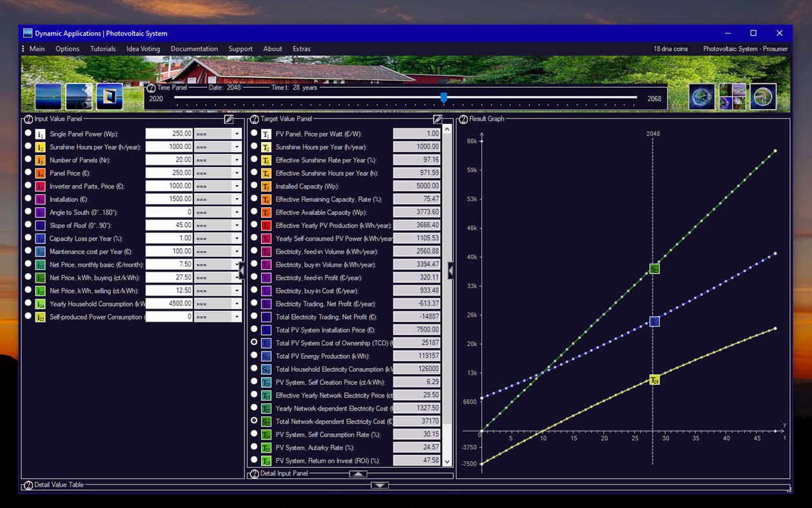
Task: Open the Documentation menu
Action: 194,49
